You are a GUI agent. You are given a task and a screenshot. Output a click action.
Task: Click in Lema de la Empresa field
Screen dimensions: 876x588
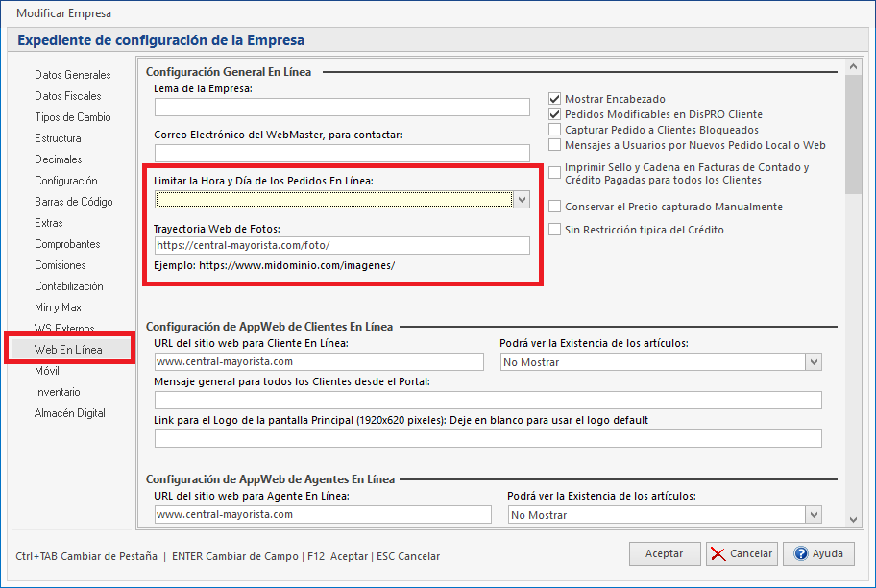(x=342, y=107)
